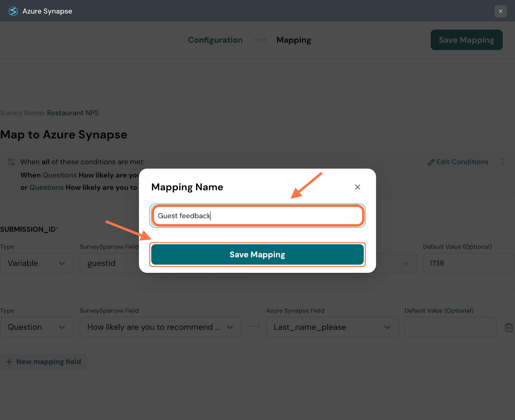Click the conditions filter sliders icon
The width and height of the screenshot is (515, 420).
[x=11, y=162]
